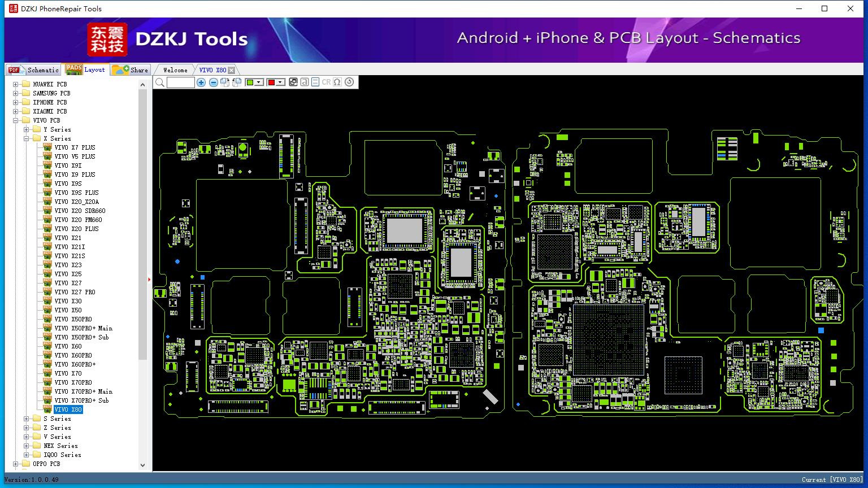Expand the SAMSUNG PCB folder
Image resolution: width=868 pixels, height=488 pixels.
pyautogui.click(x=16, y=93)
